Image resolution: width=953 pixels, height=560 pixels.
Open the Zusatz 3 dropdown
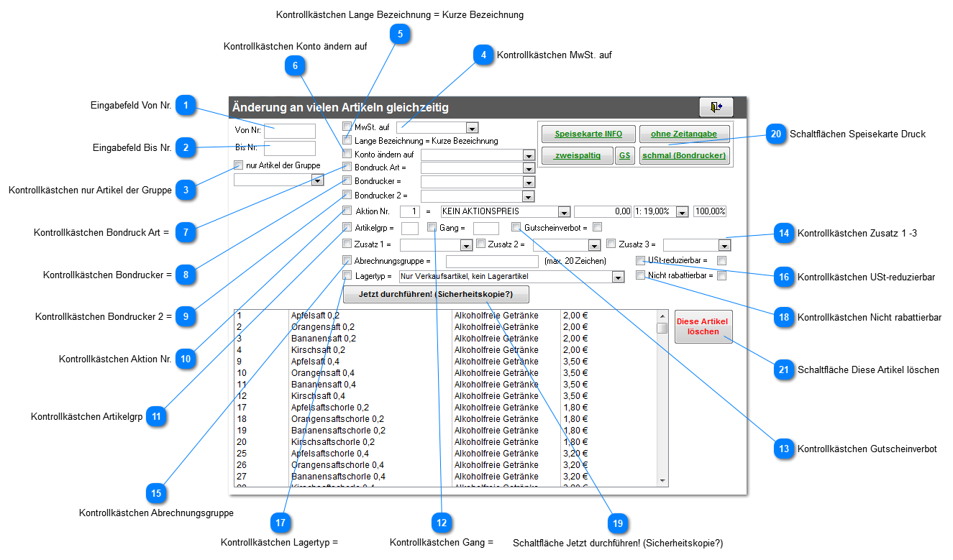pos(724,246)
